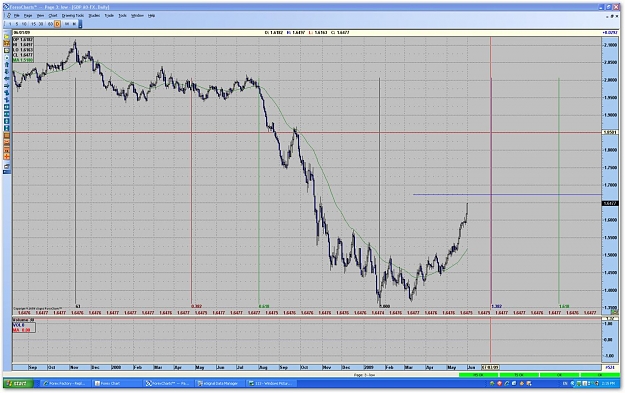Click the right arrow icon in left toolbar
625x393 pixels.
[x=6, y=86]
